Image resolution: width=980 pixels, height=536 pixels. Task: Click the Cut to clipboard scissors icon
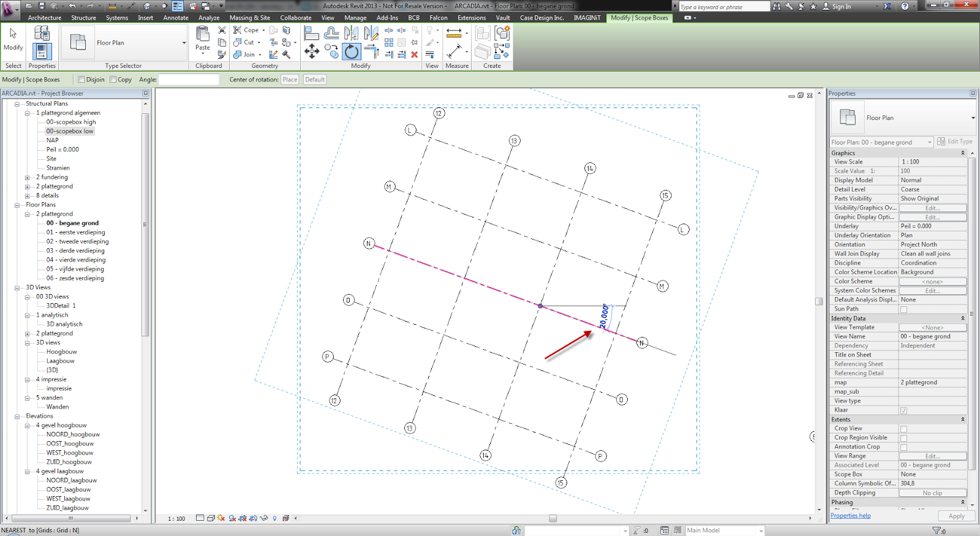(x=222, y=30)
